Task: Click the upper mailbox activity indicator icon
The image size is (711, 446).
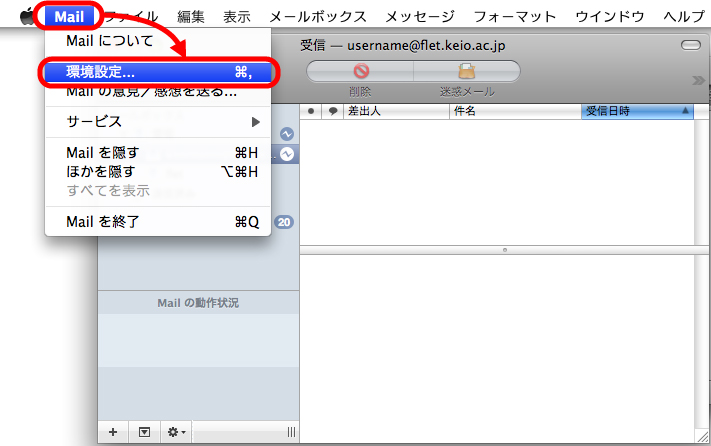Action: (x=287, y=134)
